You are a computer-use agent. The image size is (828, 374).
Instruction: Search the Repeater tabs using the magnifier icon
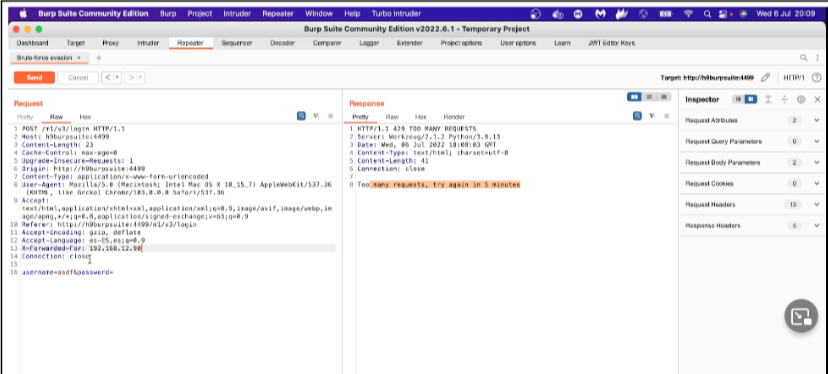[804, 58]
